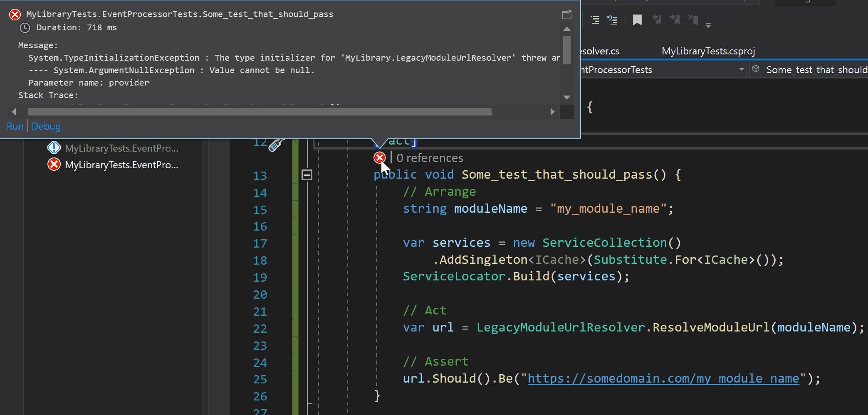Clear all bookmarks using toolbar icon

point(693,20)
